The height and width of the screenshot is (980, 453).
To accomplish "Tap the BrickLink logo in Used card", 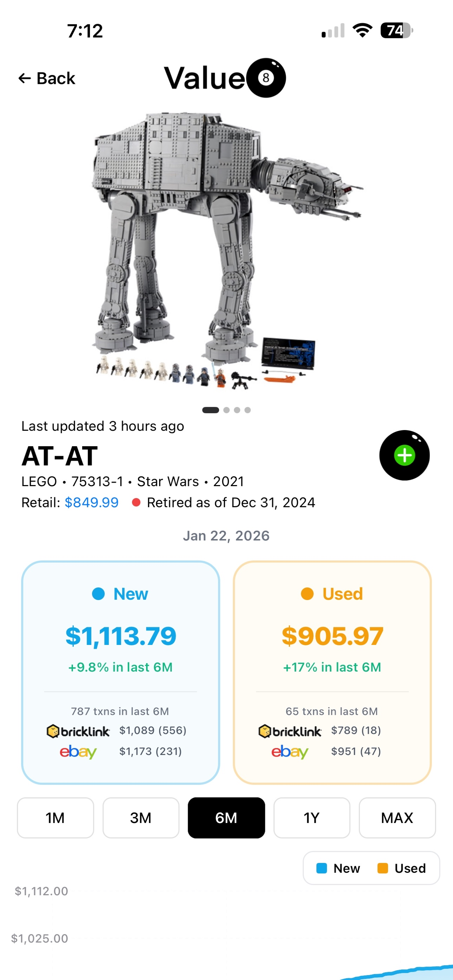I will click(290, 731).
